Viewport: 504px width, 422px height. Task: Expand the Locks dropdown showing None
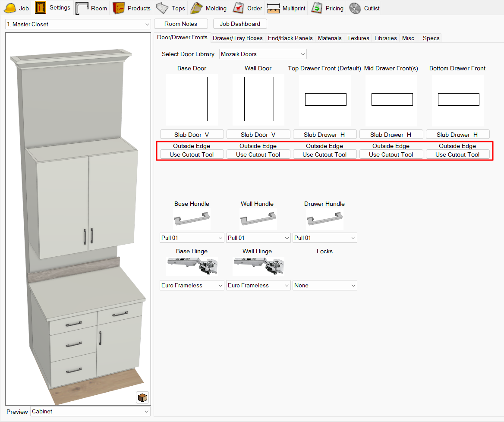click(x=324, y=285)
